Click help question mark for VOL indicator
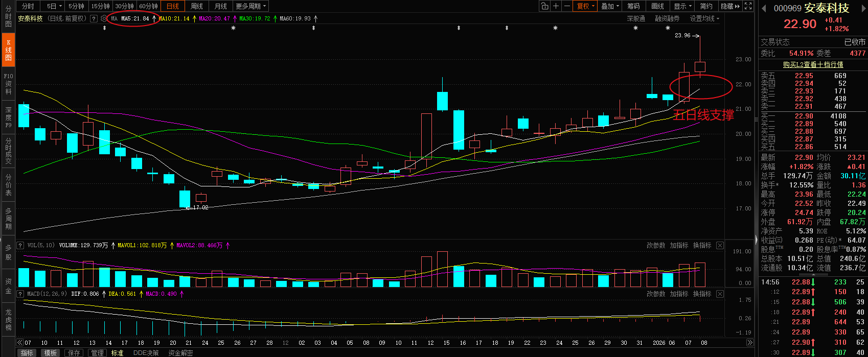This screenshot has height=357, width=868. tap(20, 246)
